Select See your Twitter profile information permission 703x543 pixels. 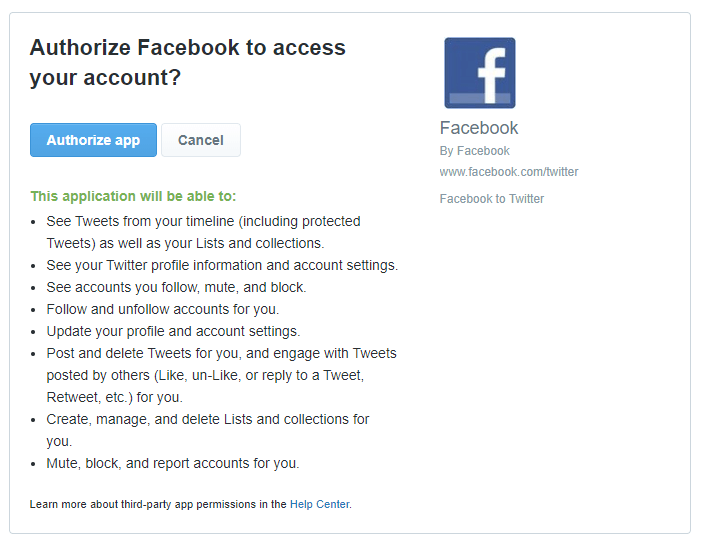click(x=222, y=265)
